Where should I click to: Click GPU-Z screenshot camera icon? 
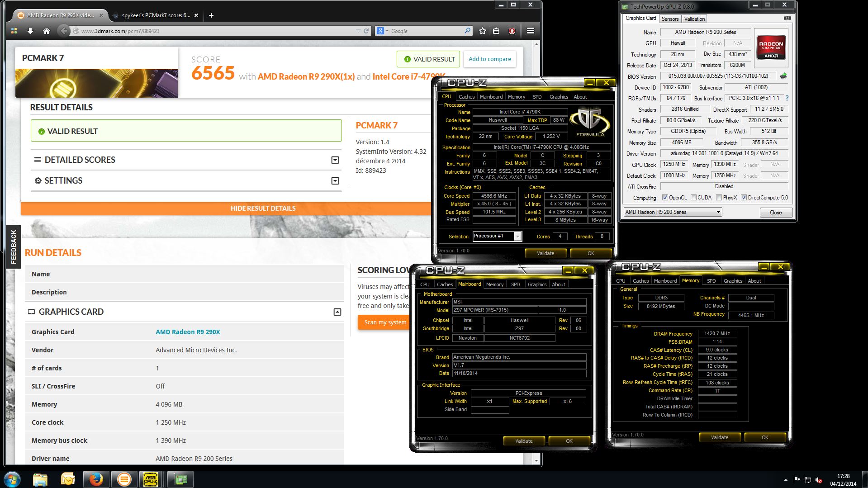[x=787, y=18]
